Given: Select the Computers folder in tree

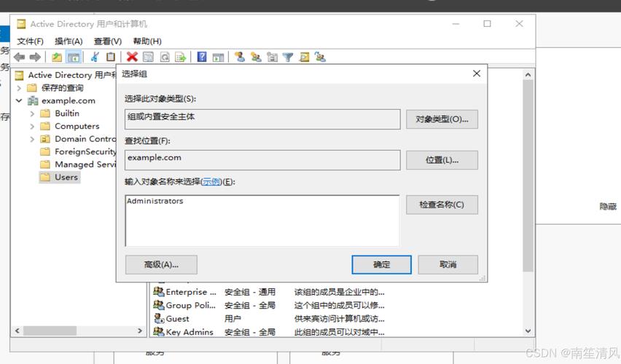Looking at the screenshot, I should (x=70, y=126).
